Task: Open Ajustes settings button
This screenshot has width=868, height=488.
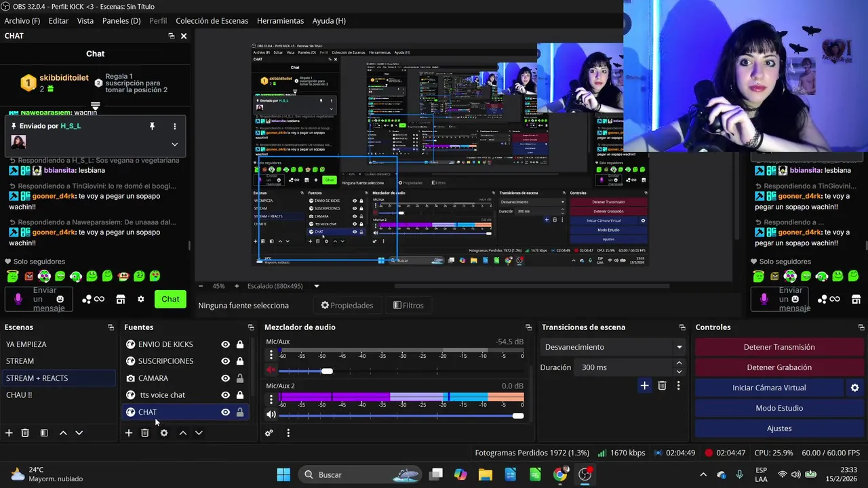Action: pos(779,428)
